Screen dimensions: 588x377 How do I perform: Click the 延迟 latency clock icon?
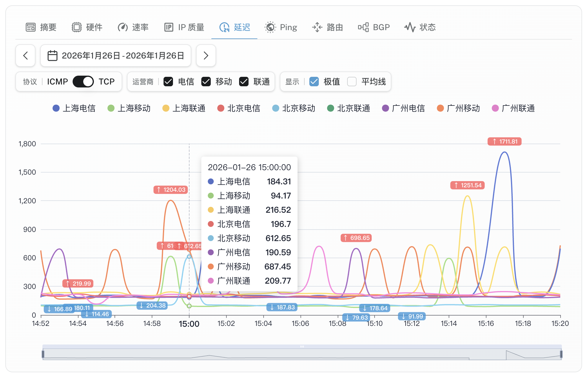pos(224,27)
